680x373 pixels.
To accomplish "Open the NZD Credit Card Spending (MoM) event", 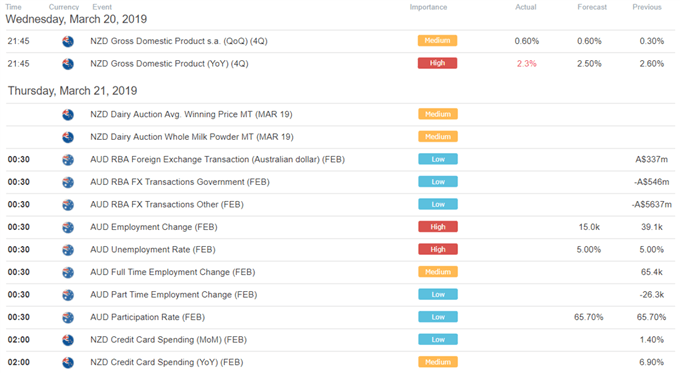I will point(168,340).
